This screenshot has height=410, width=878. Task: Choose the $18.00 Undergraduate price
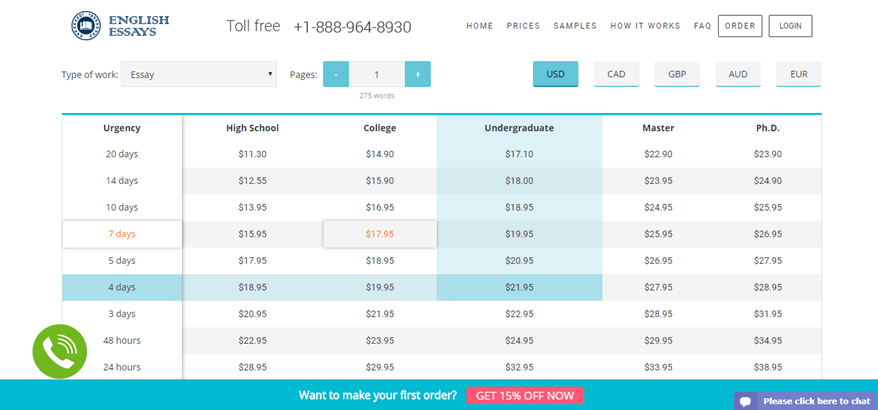click(519, 181)
